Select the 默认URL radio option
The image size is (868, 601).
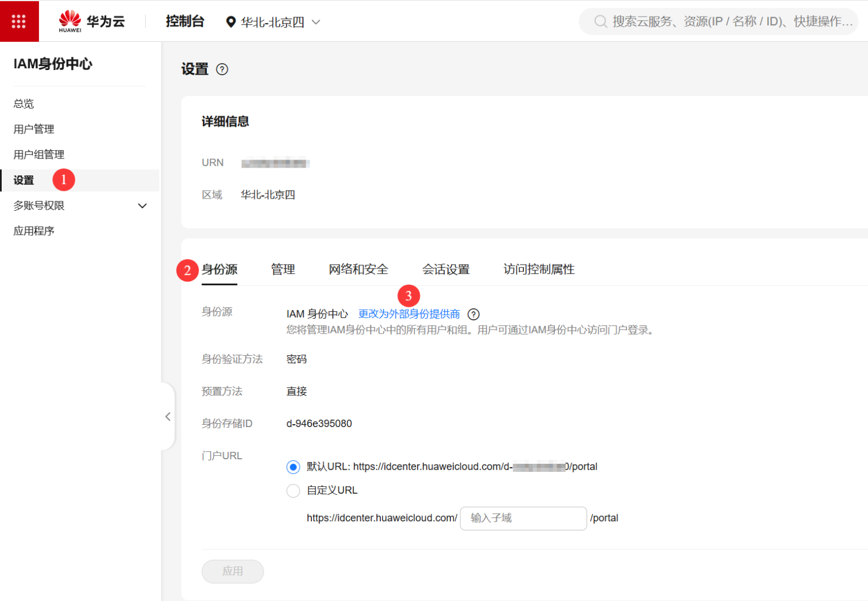pyautogui.click(x=293, y=467)
